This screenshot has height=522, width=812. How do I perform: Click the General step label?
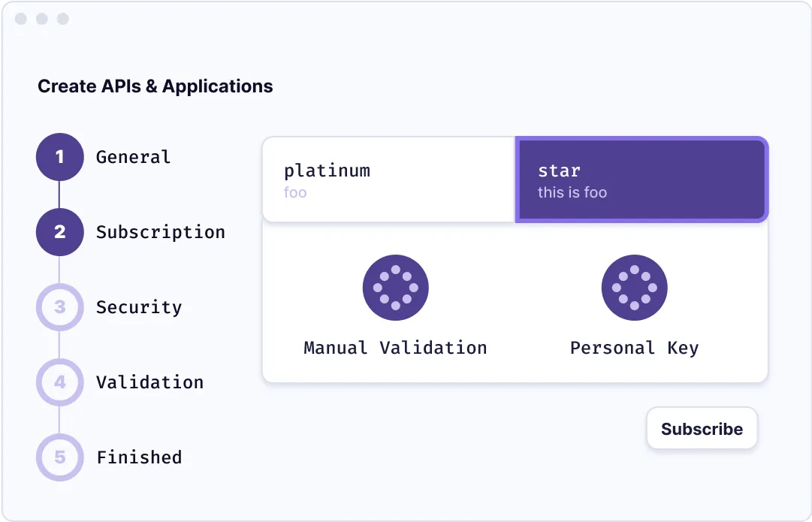coord(132,157)
